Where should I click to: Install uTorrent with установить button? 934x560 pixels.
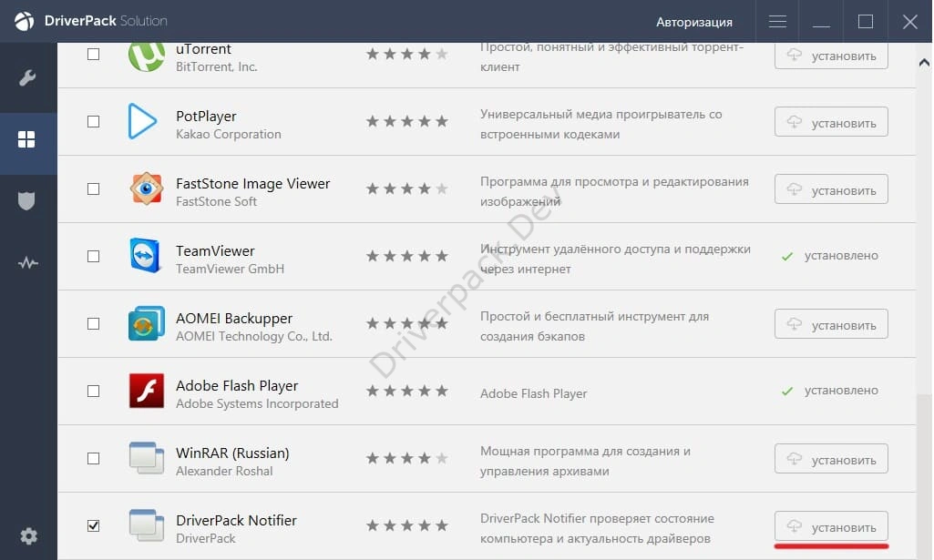click(831, 56)
